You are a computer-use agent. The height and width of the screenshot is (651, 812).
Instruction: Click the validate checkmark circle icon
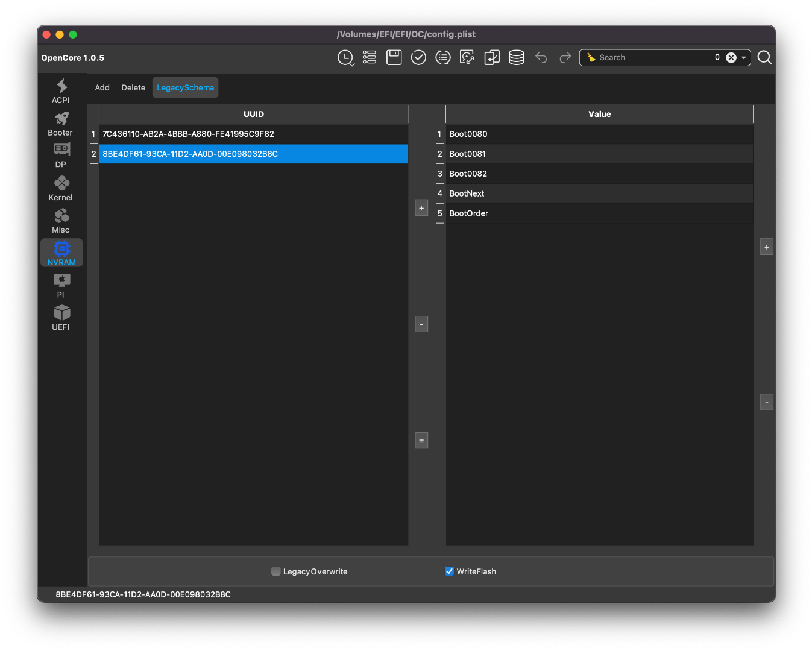coord(418,57)
